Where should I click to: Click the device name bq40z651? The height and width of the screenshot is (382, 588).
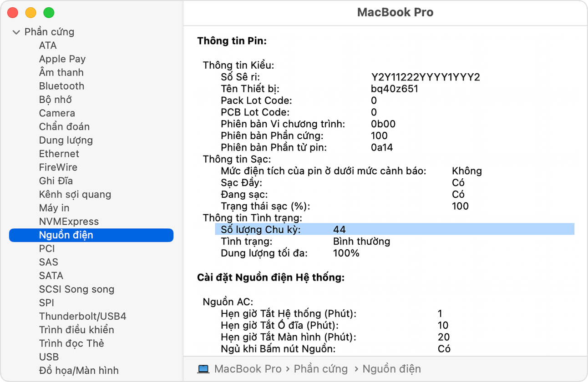click(x=395, y=89)
